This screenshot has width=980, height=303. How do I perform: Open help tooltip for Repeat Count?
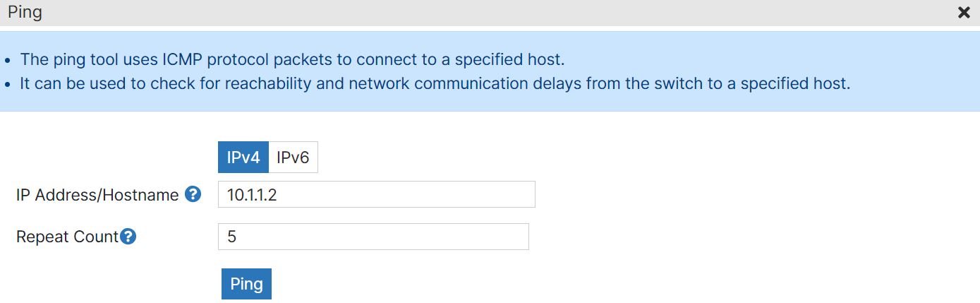pos(128,237)
